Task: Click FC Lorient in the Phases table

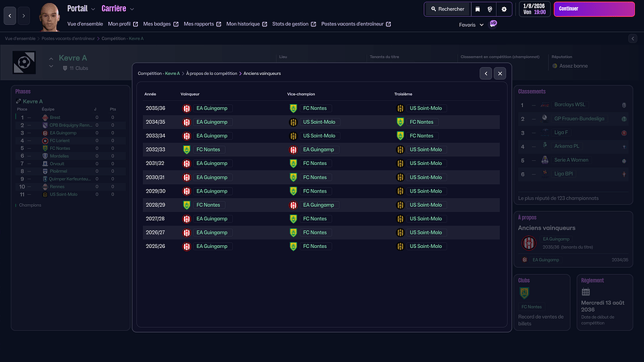Action: pyautogui.click(x=59, y=141)
